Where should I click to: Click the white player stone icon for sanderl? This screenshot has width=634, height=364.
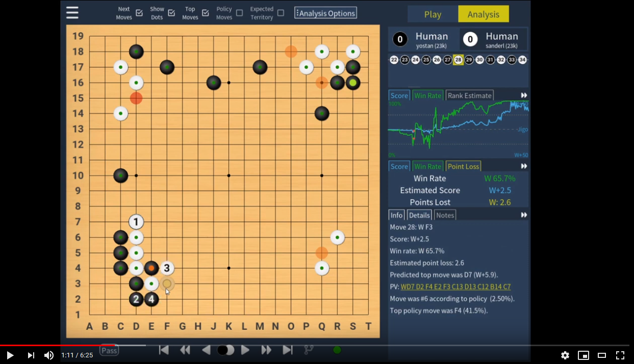470,39
